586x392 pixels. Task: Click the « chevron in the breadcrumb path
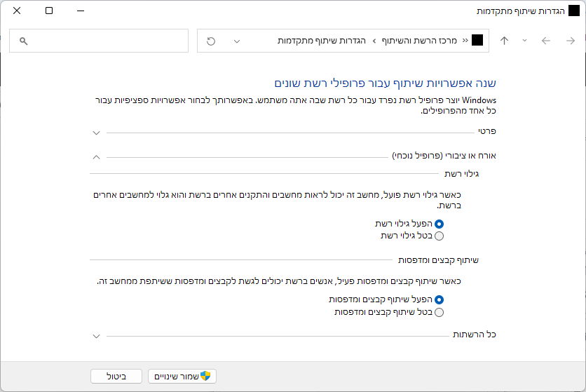pos(464,41)
